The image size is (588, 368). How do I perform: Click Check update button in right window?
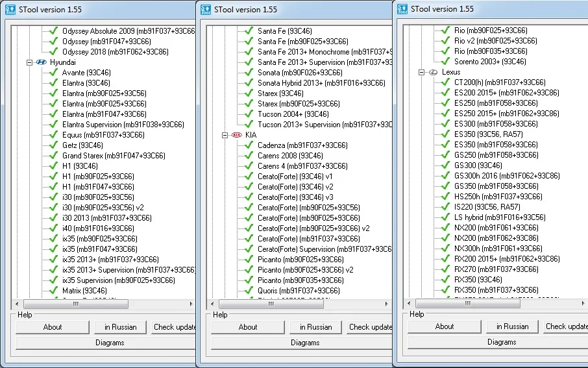tap(566, 326)
